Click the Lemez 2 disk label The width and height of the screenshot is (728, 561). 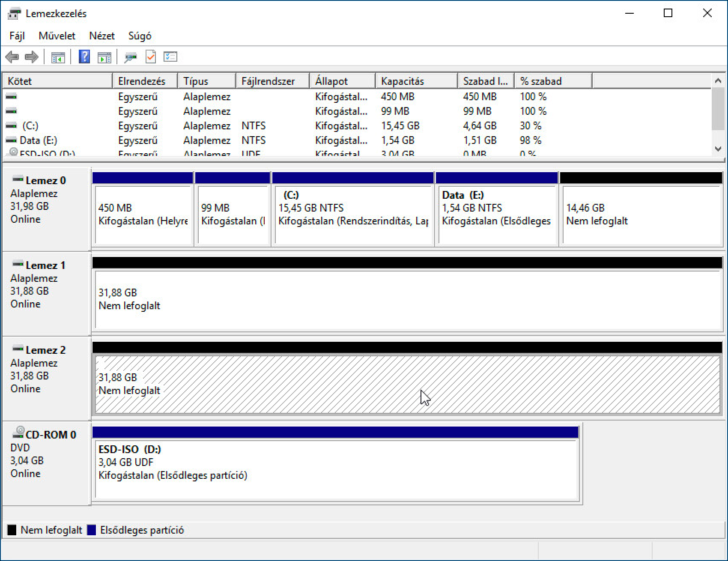pos(46,350)
